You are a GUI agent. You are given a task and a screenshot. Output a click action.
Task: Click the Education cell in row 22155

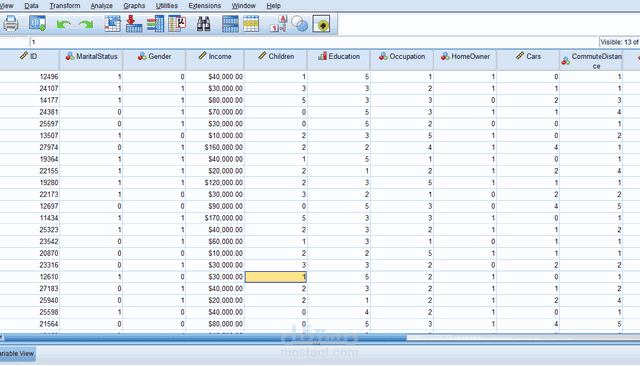[x=339, y=171]
